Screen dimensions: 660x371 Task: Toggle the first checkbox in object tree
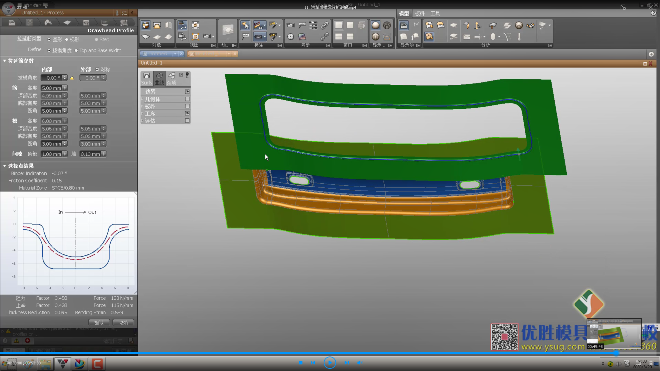click(x=187, y=91)
